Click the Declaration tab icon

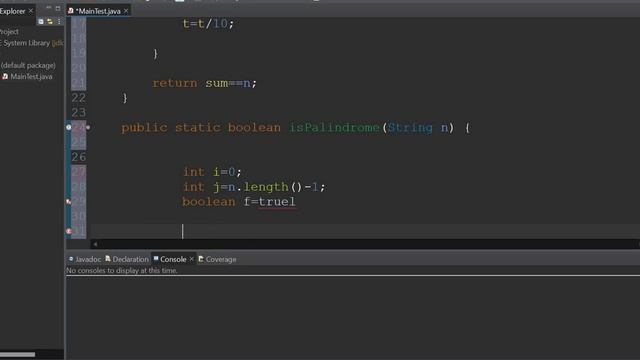pos(108,259)
